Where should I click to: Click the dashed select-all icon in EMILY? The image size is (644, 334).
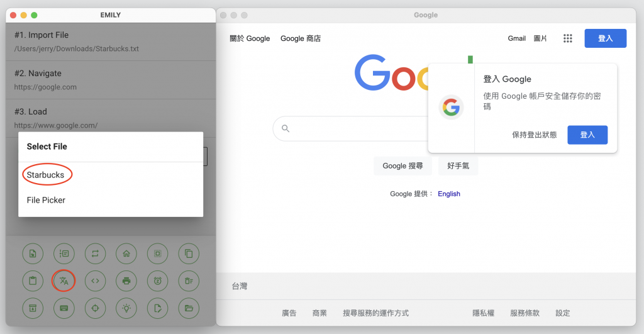(x=158, y=254)
